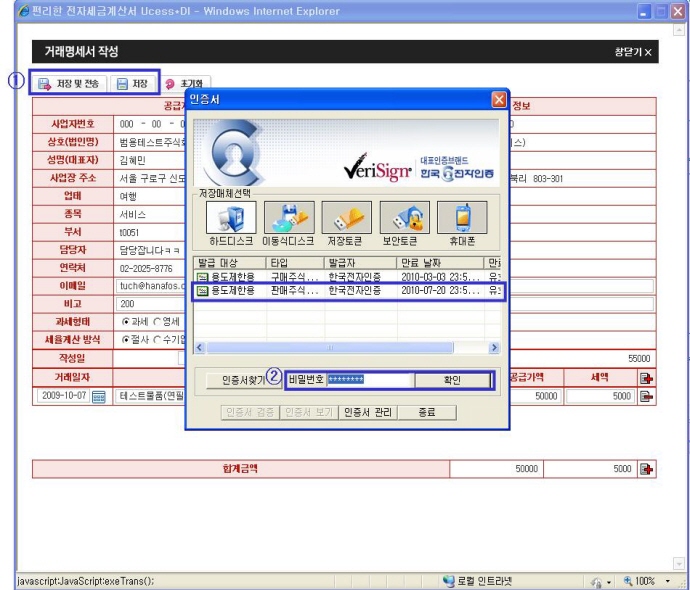Select 휴대폰 mobile phone storage icon
The width and height of the screenshot is (690, 590).
coord(462,219)
